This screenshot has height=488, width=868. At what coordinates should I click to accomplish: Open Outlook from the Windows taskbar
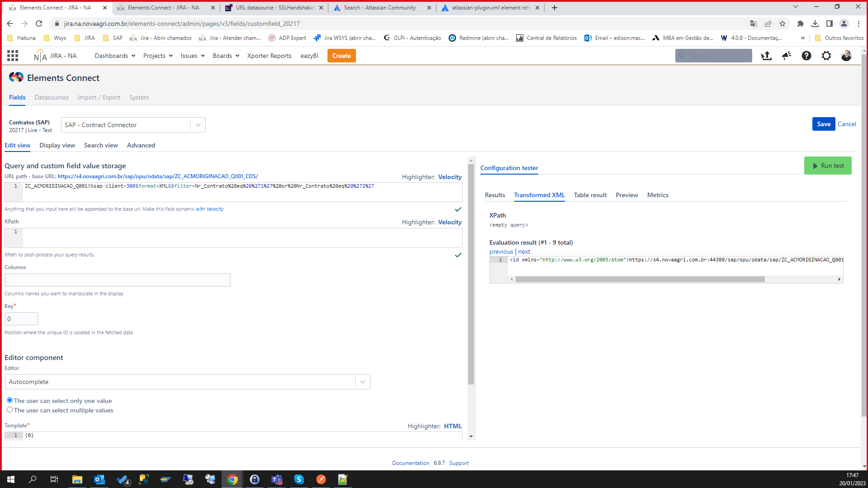[x=100, y=479]
